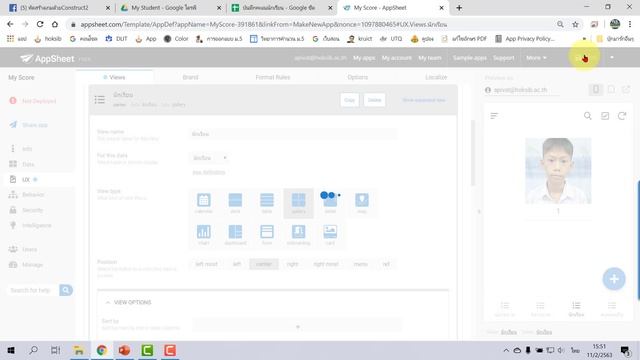Open the Data section in sidebar
640x360 pixels.
28,164
